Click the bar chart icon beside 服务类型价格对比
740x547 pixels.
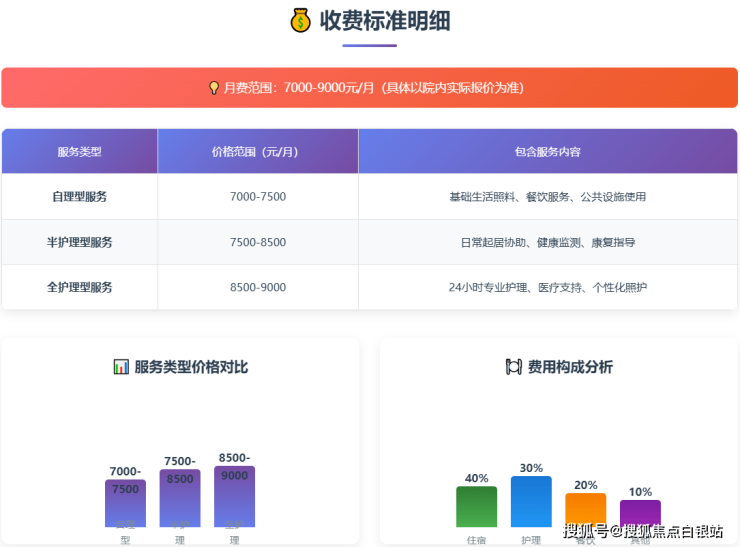121,367
